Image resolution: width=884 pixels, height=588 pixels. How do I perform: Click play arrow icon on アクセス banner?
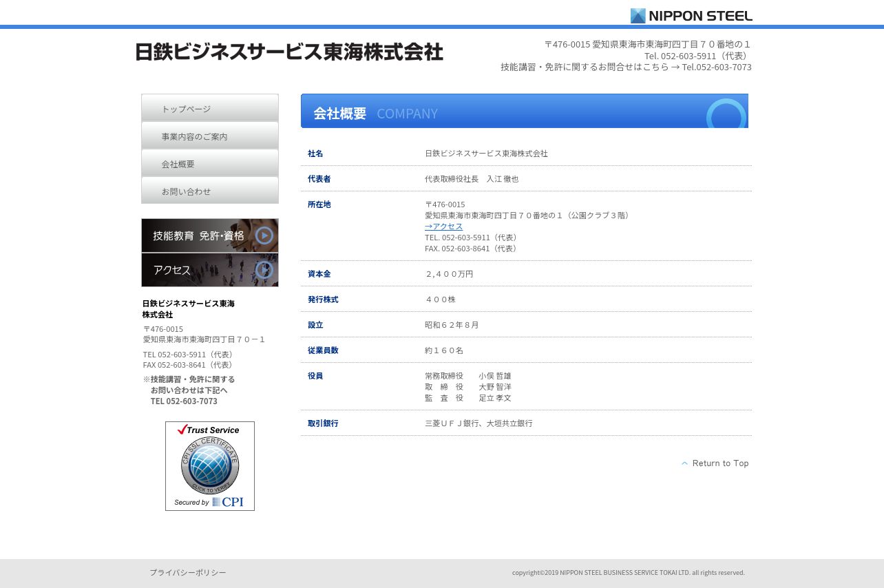click(264, 270)
